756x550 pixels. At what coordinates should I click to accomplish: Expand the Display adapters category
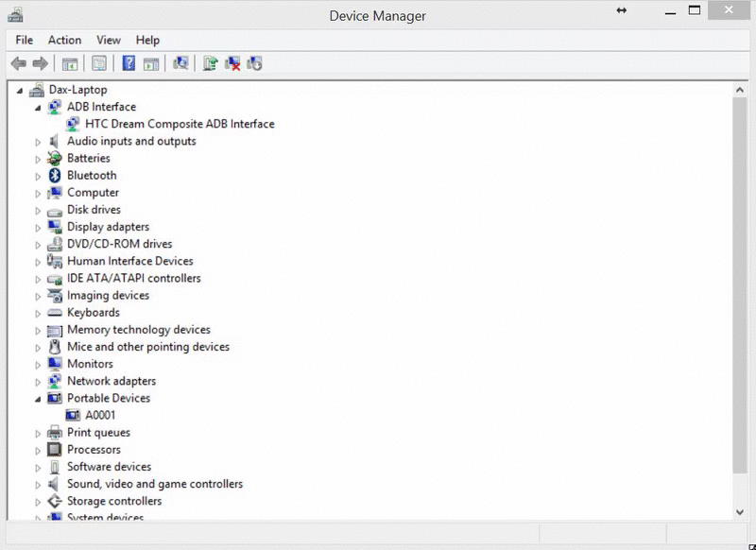click(38, 228)
